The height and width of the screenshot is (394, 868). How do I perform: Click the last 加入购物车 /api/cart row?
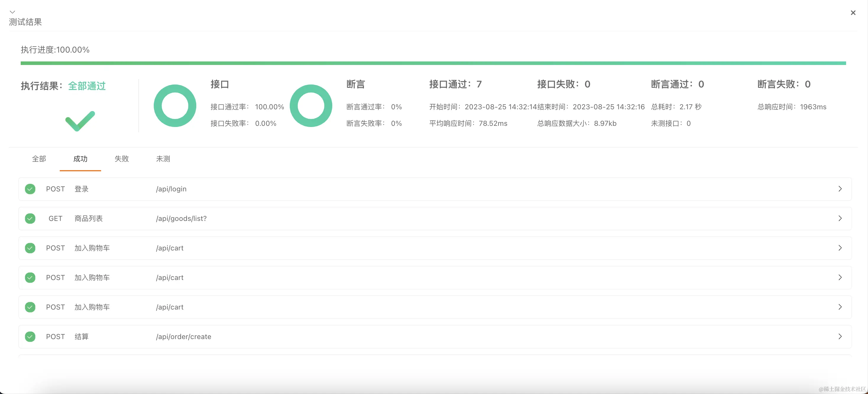point(435,307)
